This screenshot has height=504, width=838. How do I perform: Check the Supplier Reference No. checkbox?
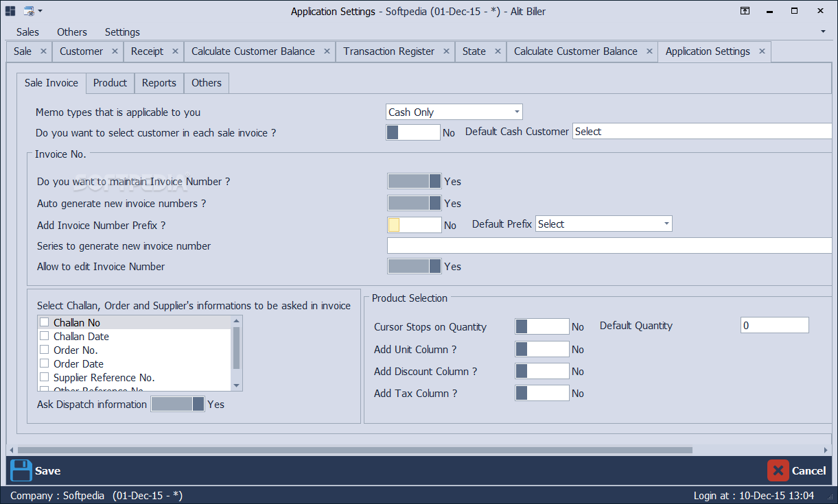point(45,377)
